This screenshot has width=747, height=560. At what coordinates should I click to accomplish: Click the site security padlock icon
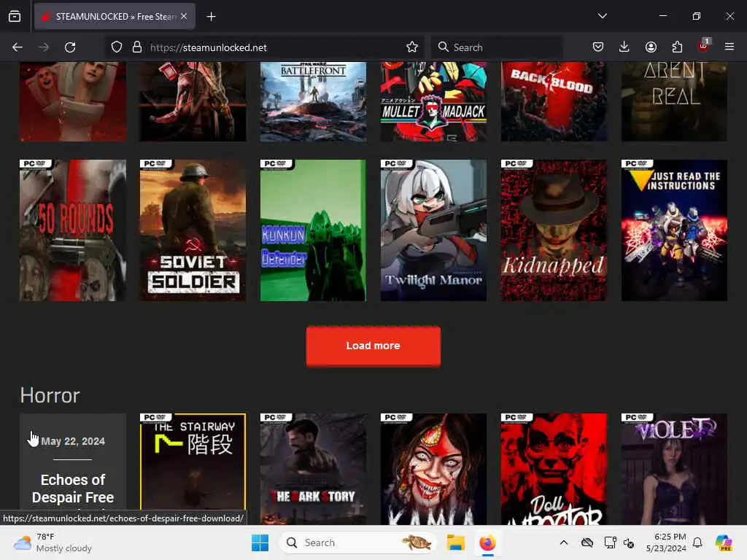(137, 47)
